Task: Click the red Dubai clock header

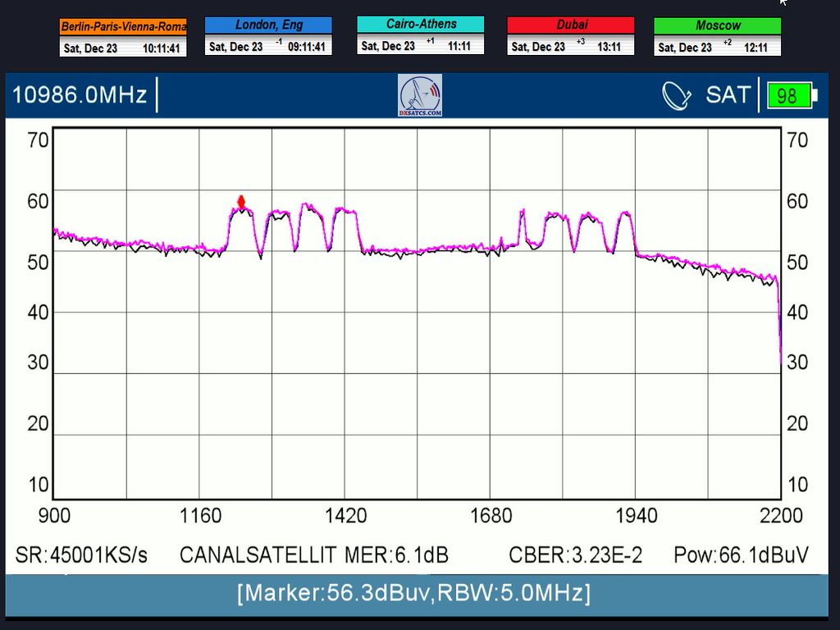Action: pyautogui.click(x=570, y=25)
